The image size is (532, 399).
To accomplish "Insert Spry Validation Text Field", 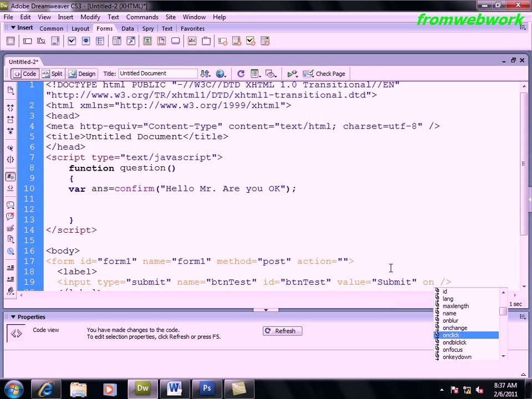I will point(223,42).
